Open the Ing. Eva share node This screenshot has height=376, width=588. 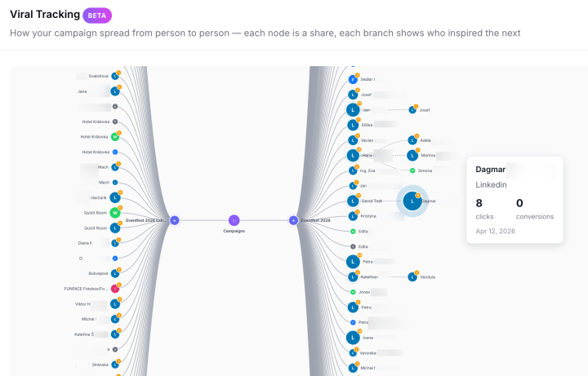[353, 170]
